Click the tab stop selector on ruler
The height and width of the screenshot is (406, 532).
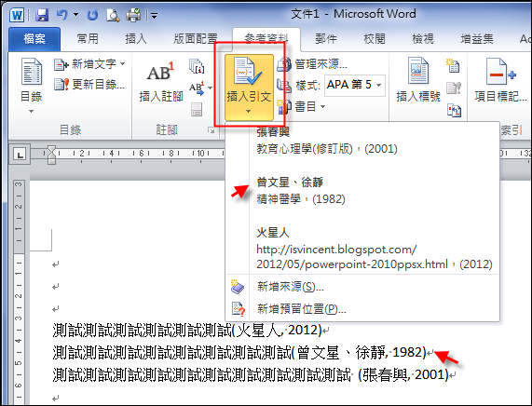point(20,155)
